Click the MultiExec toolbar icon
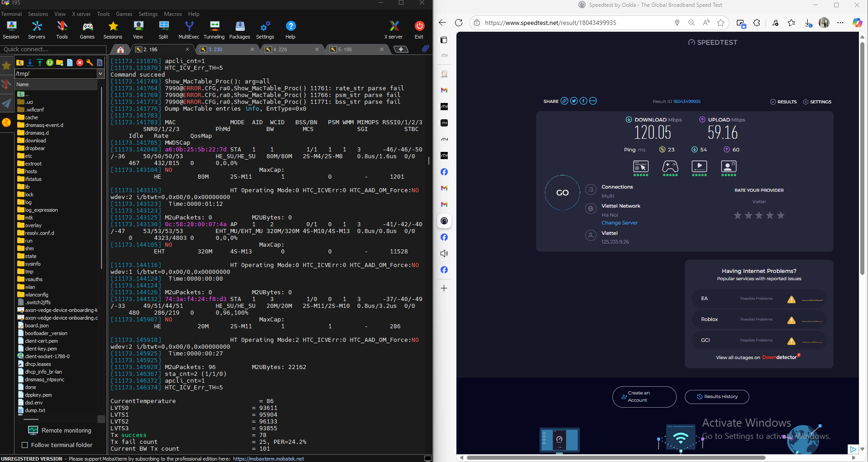Viewport: 868px width, 462px height. point(189,30)
